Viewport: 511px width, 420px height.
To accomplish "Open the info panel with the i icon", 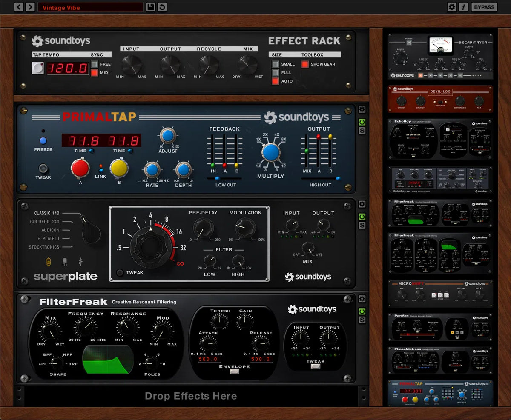I will pyautogui.click(x=462, y=7).
